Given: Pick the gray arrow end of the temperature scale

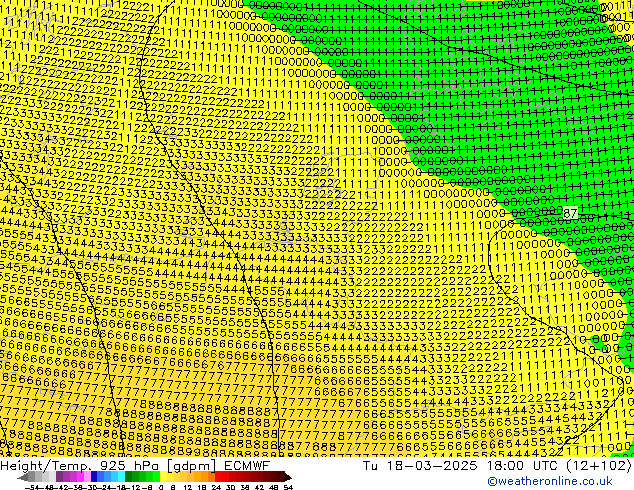Looking at the screenshot, I should 22,477.
